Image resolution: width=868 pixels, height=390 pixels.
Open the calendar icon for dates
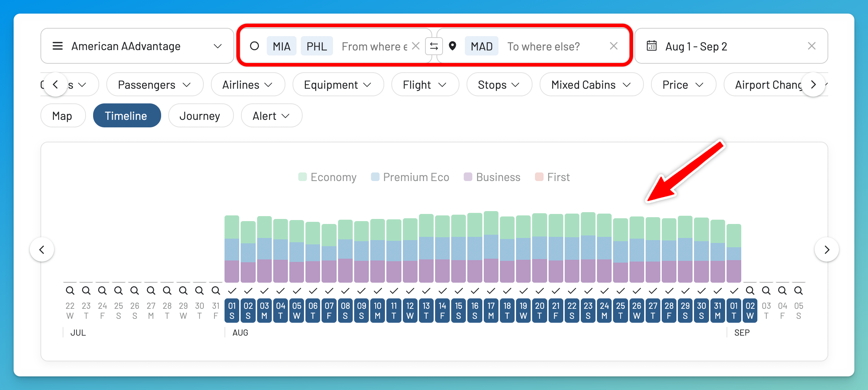click(x=651, y=46)
